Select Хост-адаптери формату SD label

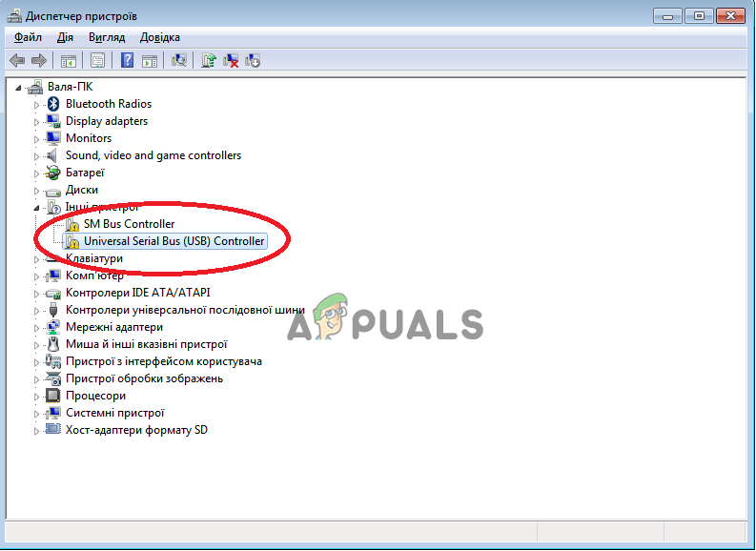[136, 430]
